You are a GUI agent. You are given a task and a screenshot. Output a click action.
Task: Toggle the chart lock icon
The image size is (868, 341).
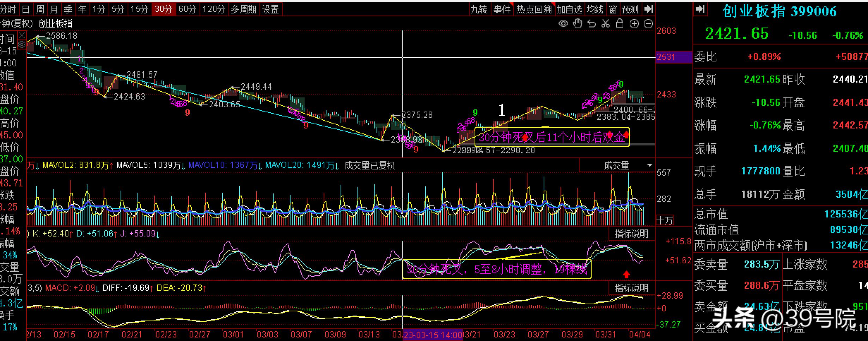click(620, 24)
